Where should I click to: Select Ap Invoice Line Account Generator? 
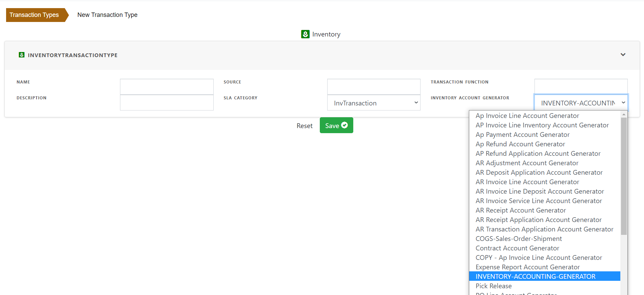coord(545,116)
